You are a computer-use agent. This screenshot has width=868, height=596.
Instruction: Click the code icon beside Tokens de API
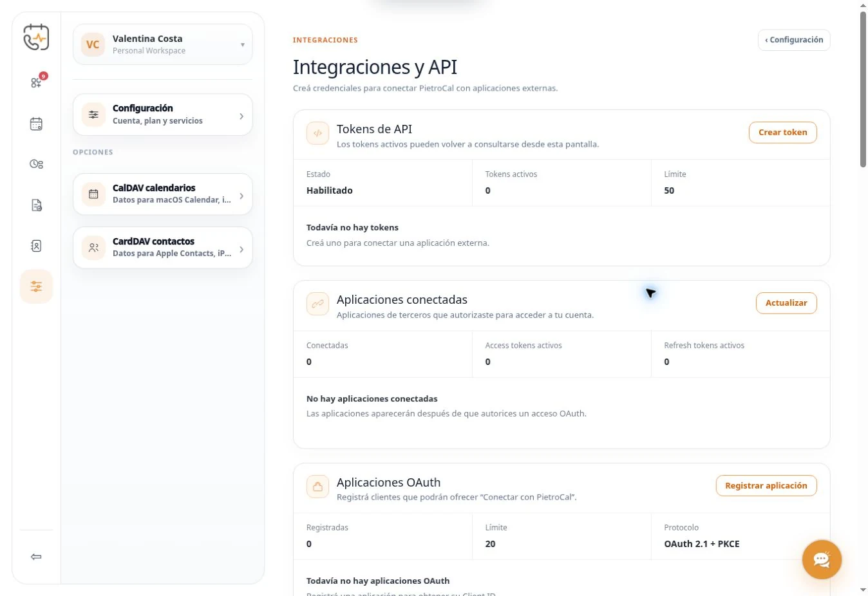click(317, 134)
